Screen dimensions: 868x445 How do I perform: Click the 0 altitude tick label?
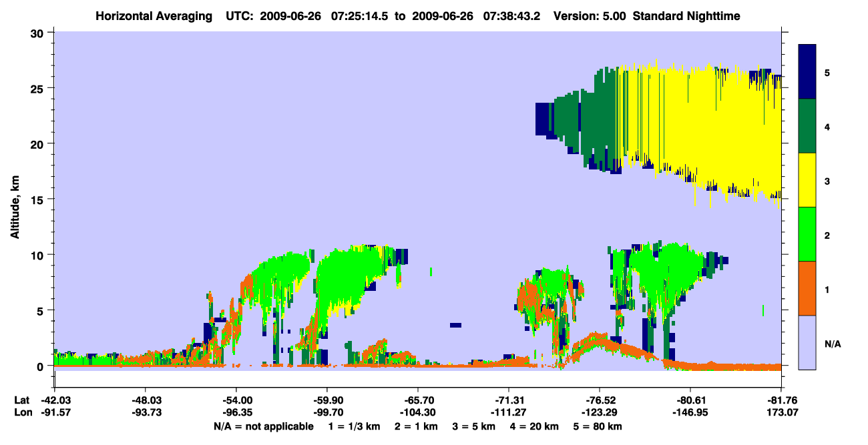click(41, 366)
